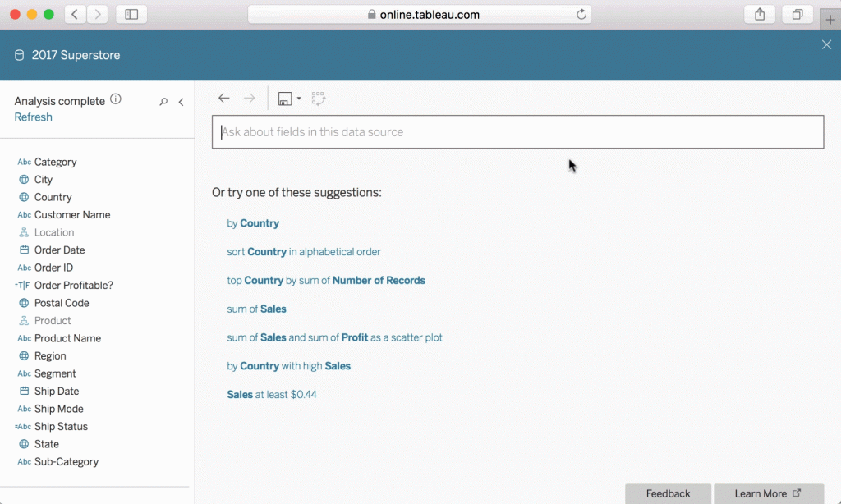
Task: Select the Ship Mode field
Action: click(x=59, y=410)
